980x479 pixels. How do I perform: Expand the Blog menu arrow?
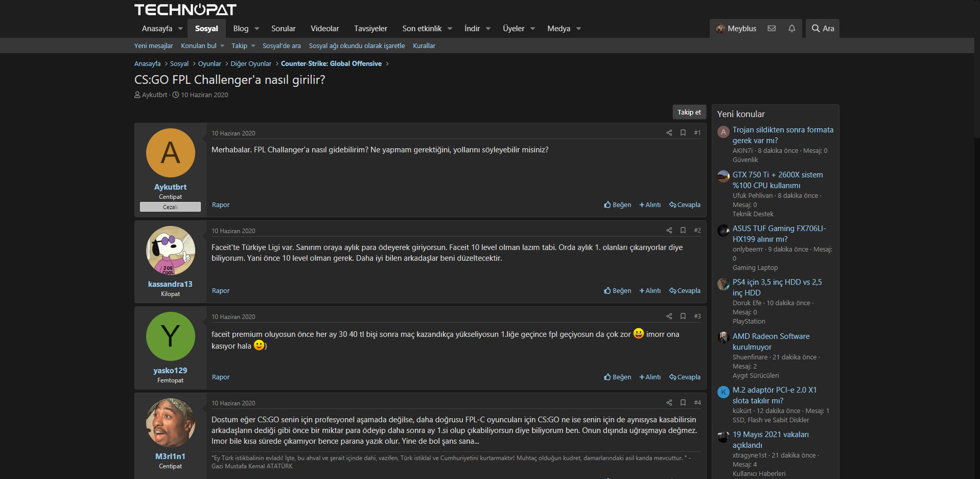click(257, 29)
